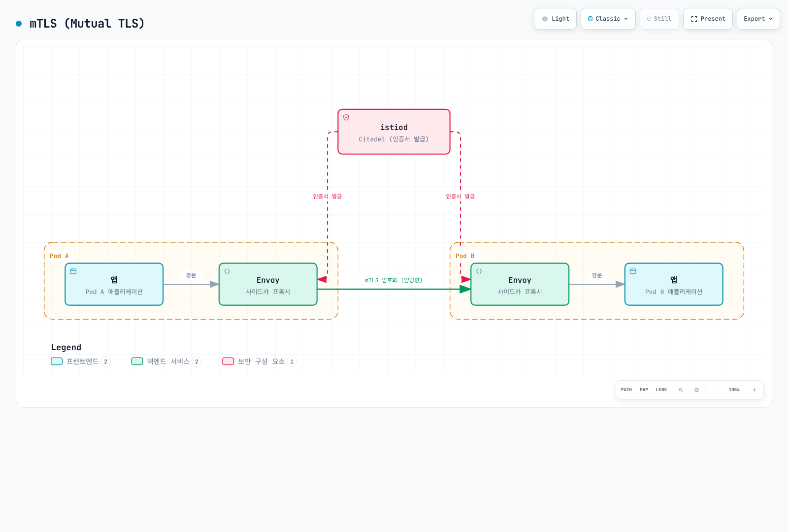788x532 pixels.
Task: Click the 보안 구성 요소 legend swatch
Action: click(x=228, y=361)
